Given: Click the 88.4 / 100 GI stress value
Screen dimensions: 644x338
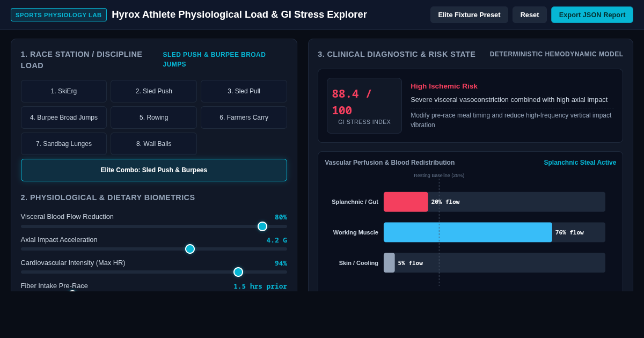Looking at the screenshot, I should click(352, 102).
